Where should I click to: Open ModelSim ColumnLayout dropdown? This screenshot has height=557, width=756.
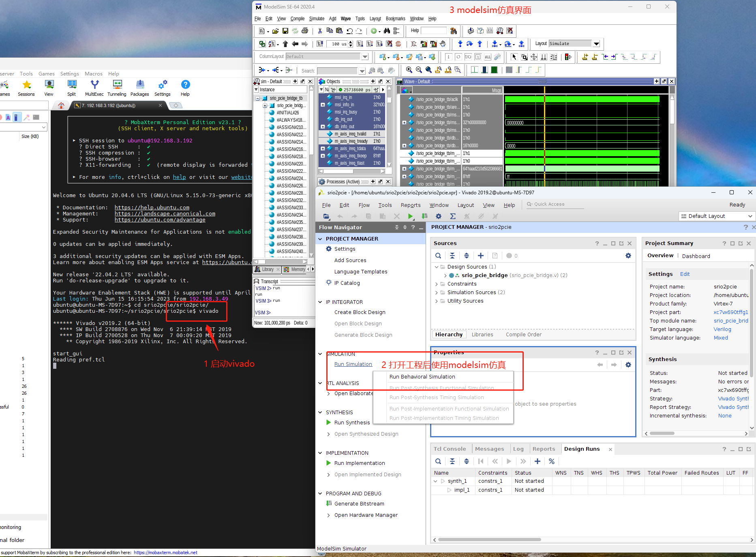pos(365,57)
